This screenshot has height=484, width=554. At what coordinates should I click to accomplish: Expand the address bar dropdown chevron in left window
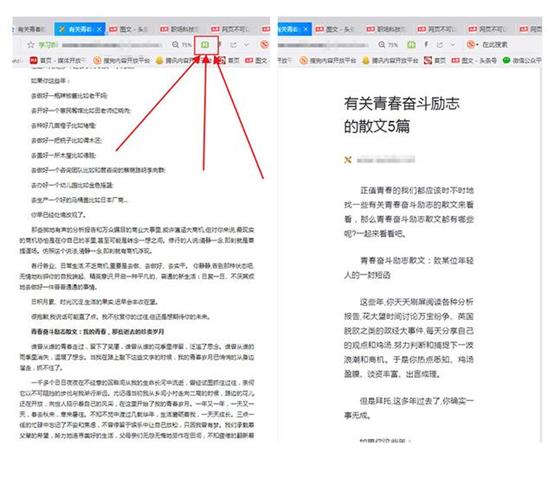coord(246,45)
